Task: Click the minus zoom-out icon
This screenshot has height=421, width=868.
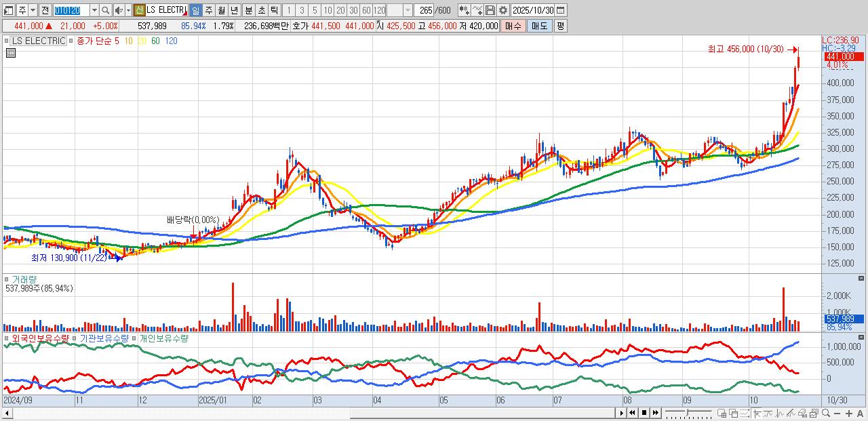Action: pos(837,413)
